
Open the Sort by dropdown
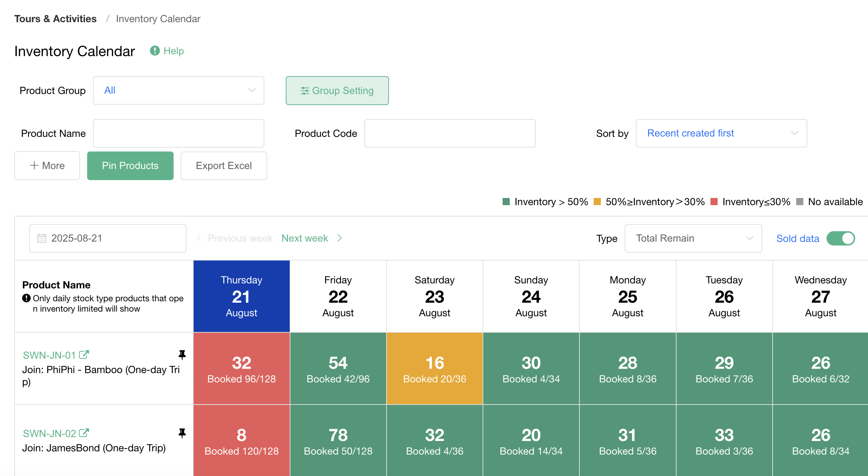721,133
